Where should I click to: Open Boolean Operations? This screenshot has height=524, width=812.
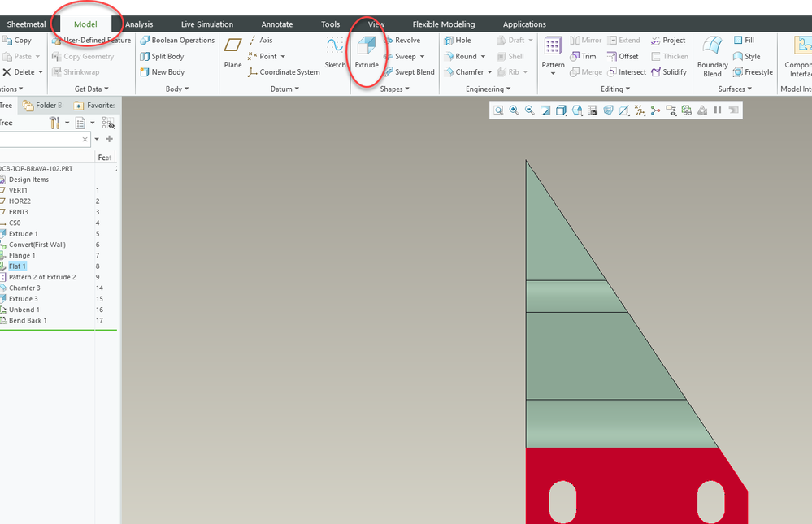tap(177, 41)
